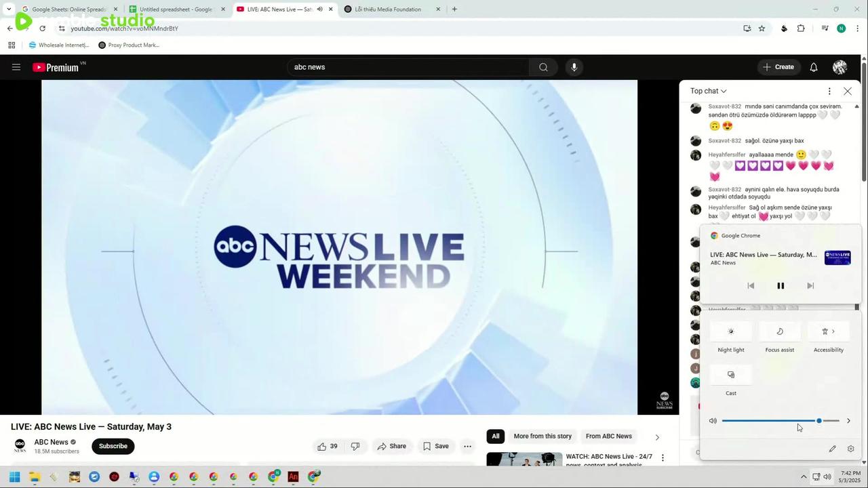Like the ABC News Live video
This screenshot has width=868, height=488.
tap(327, 446)
